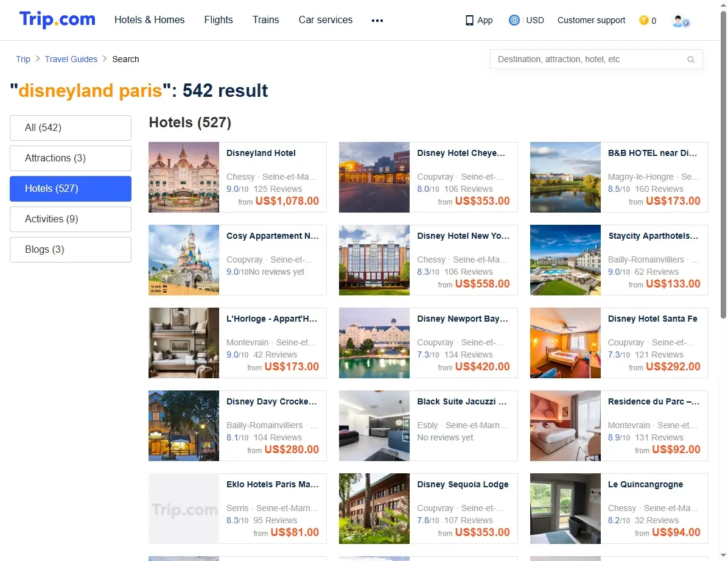The image size is (728, 561).
Task: Select the Hotels (527) filter
Action: coord(71,189)
